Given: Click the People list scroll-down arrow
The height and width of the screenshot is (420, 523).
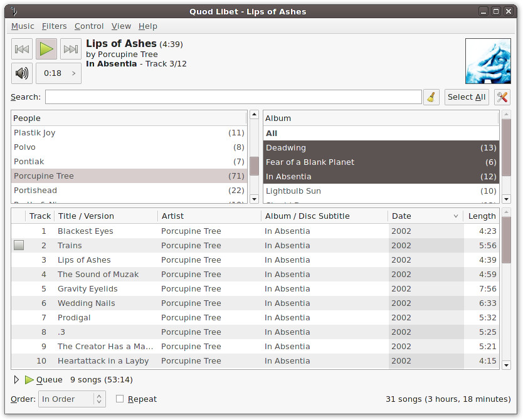Looking at the screenshot, I should coord(254,199).
